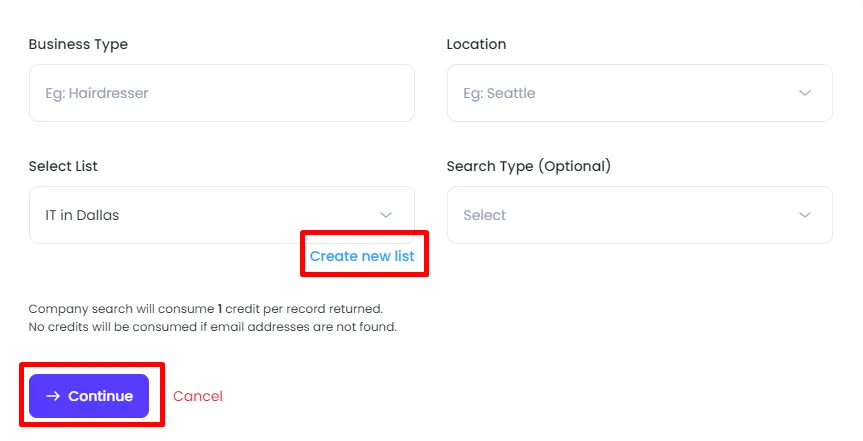Click the Business Type label

click(x=78, y=44)
